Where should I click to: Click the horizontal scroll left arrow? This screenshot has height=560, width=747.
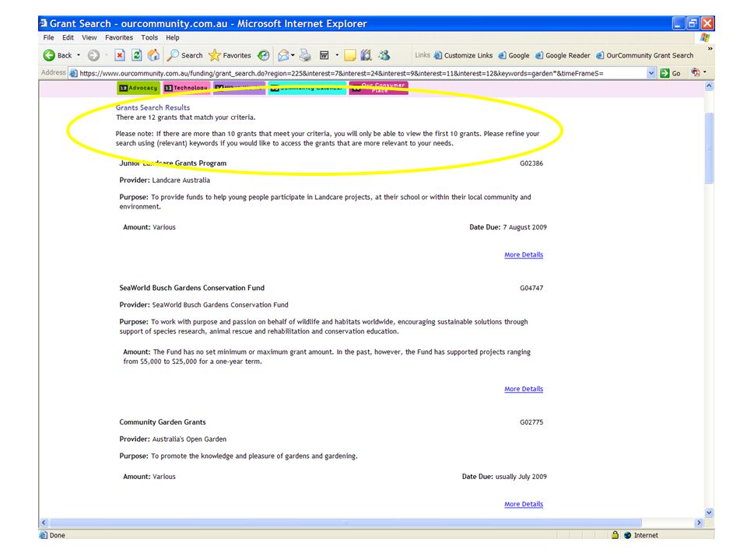pyautogui.click(x=44, y=523)
